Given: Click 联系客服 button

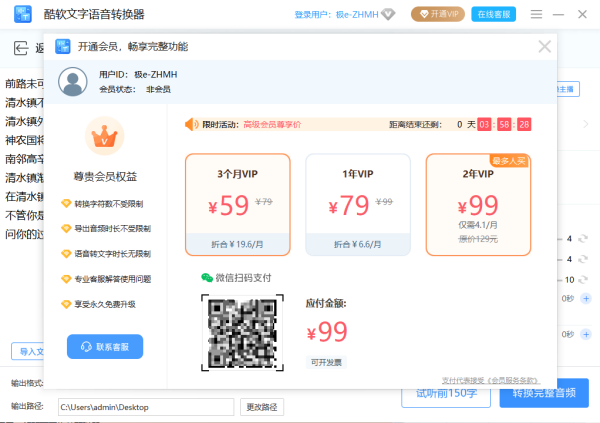Looking at the screenshot, I should click(105, 347).
